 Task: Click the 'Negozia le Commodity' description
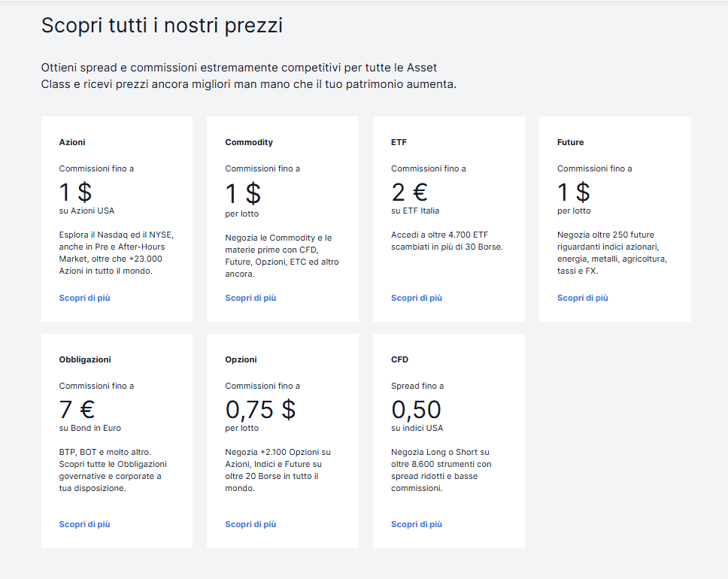point(282,256)
